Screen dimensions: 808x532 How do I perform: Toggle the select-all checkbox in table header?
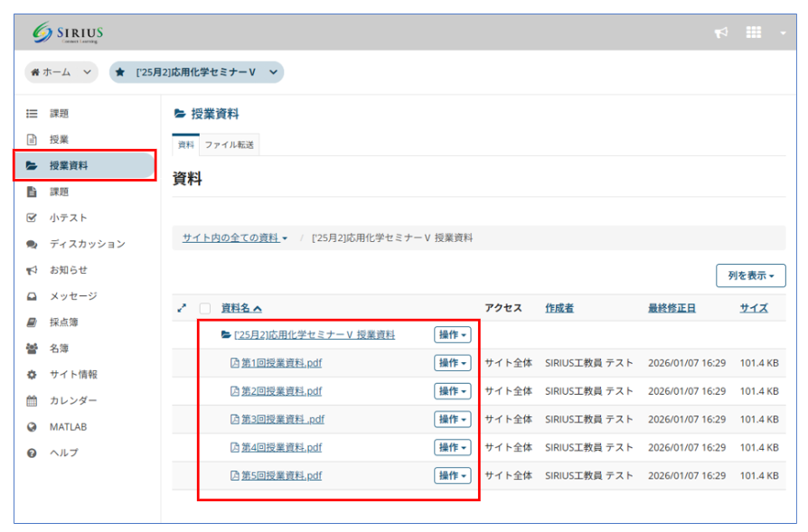[205, 308]
